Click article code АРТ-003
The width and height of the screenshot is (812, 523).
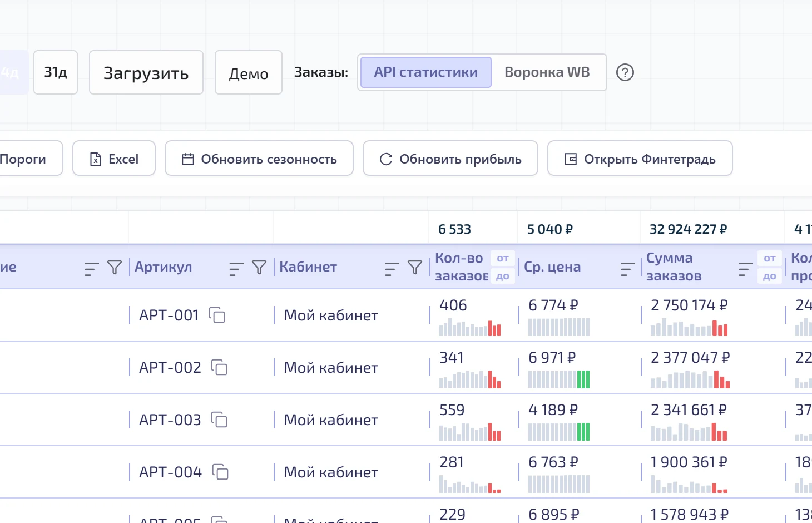pyautogui.click(x=170, y=420)
